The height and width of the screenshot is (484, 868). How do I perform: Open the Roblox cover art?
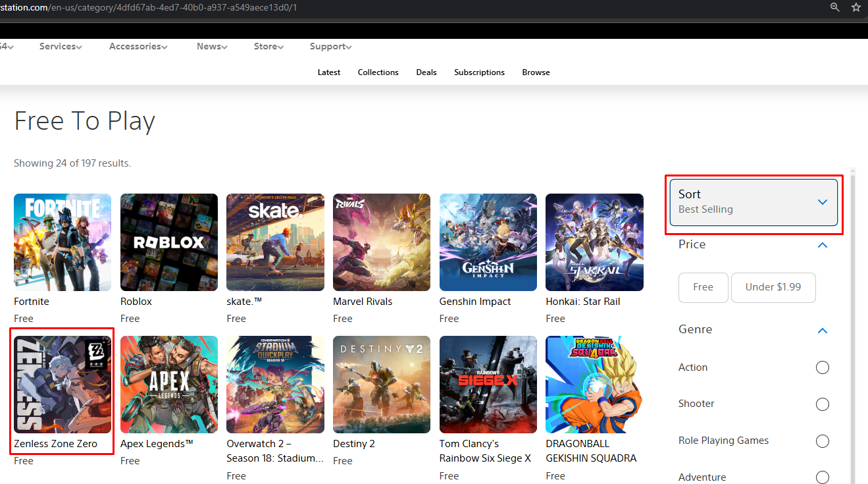[169, 242]
